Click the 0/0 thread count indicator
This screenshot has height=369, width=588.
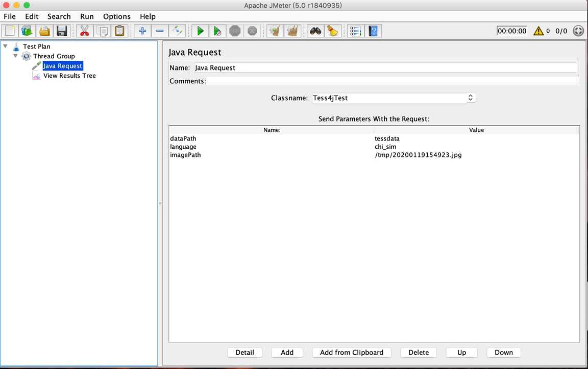561,31
